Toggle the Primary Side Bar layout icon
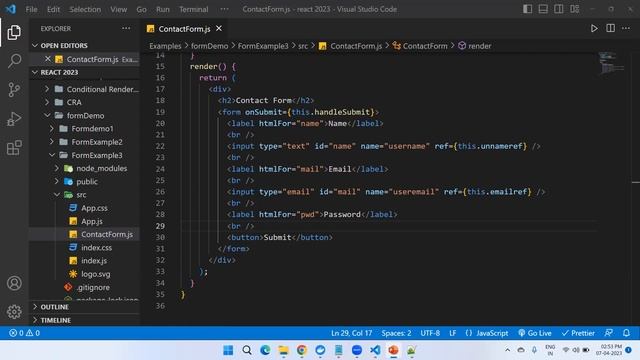This screenshot has width=640, height=360. click(x=527, y=9)
